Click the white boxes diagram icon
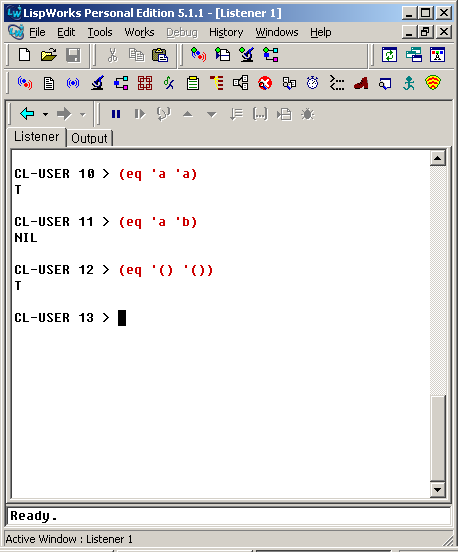 click(x=241, y=83)
